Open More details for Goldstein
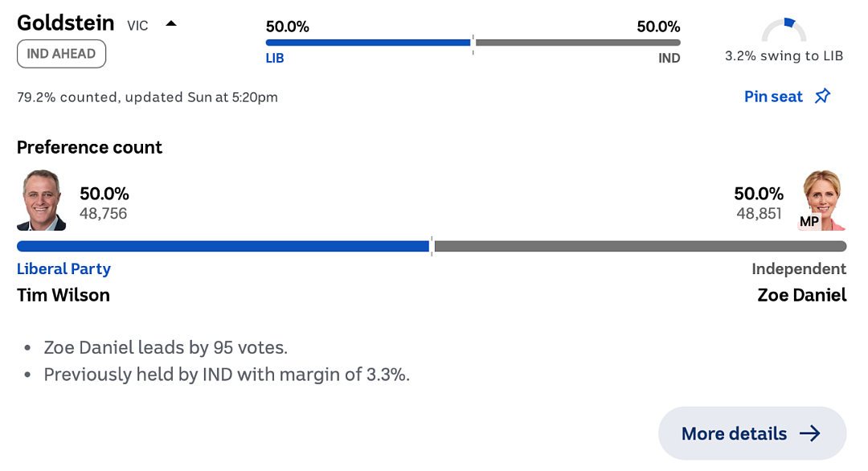Screen dimensions: 868x471 pyautogui.click(x=751, y=433)
